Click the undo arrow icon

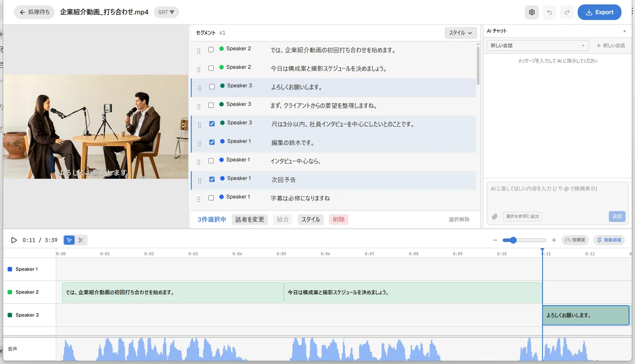click(x=550, y=12)
